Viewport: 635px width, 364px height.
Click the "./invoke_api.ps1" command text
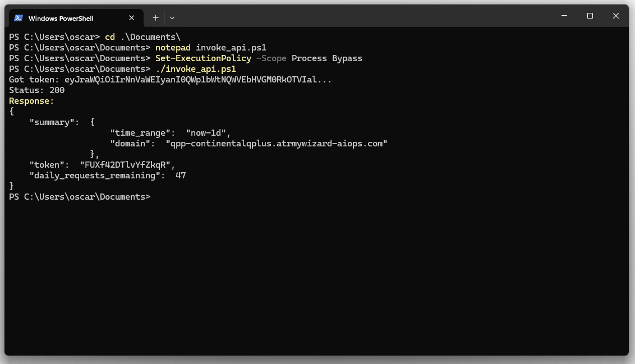click(x=196, y=69)
